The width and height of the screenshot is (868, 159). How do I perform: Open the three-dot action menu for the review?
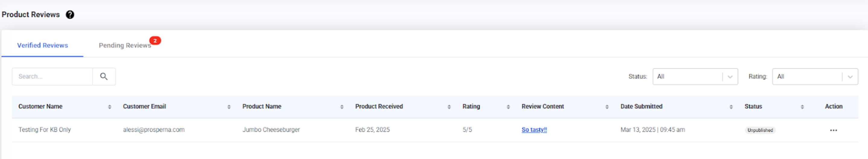pos(833,130)
